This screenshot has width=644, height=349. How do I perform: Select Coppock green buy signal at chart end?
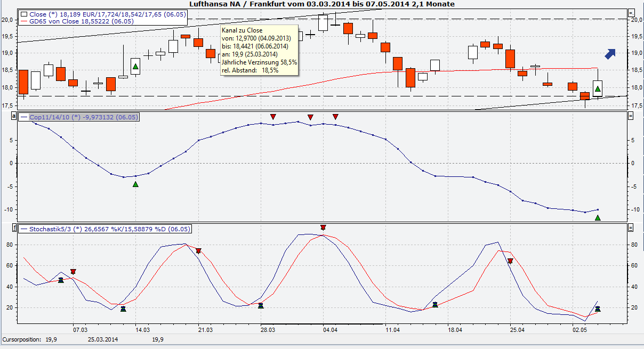point(598,217)
